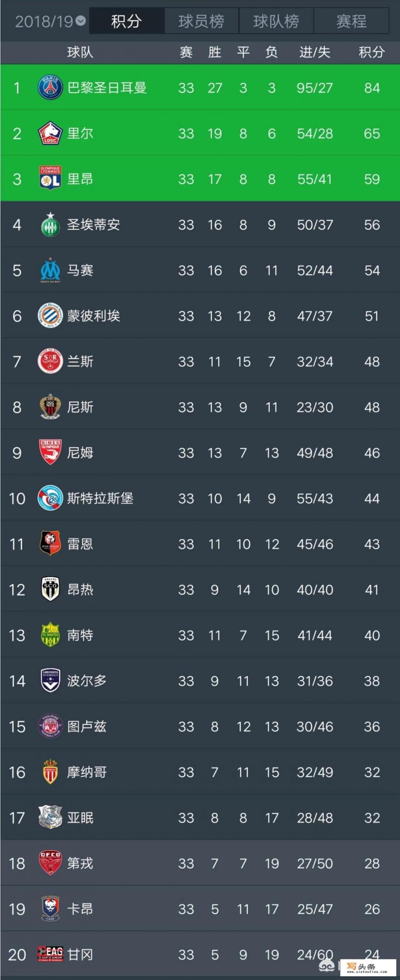The width and height of the screenshot is (400, 980).
Task: Select the Bordeaux club crest
Action: tap(49, 681)
